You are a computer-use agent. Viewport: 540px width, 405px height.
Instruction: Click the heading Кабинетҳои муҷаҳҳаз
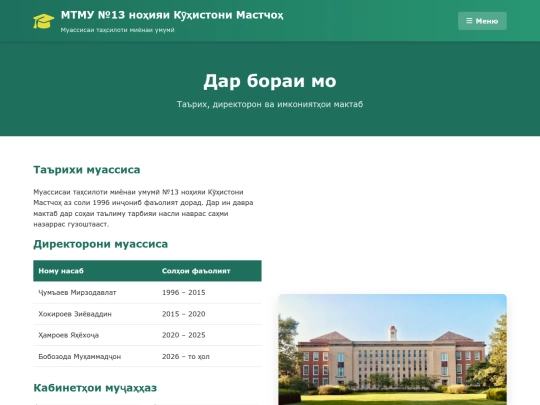pyautogui.click(x=95, y=388)
